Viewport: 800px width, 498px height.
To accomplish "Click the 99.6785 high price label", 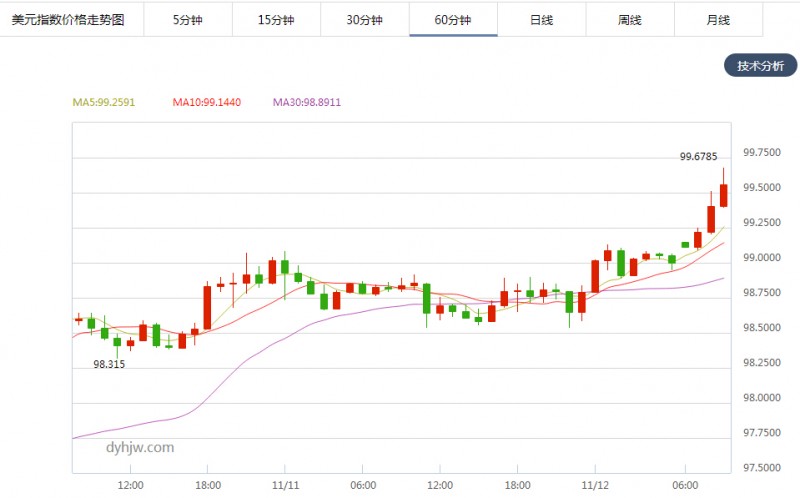I will click(698, 156).
